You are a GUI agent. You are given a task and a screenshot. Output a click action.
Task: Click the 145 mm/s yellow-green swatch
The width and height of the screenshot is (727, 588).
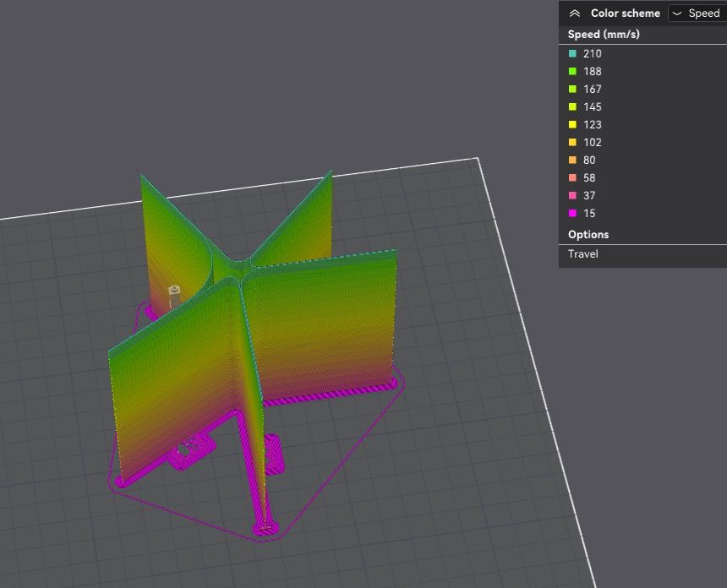pos(573,107)
